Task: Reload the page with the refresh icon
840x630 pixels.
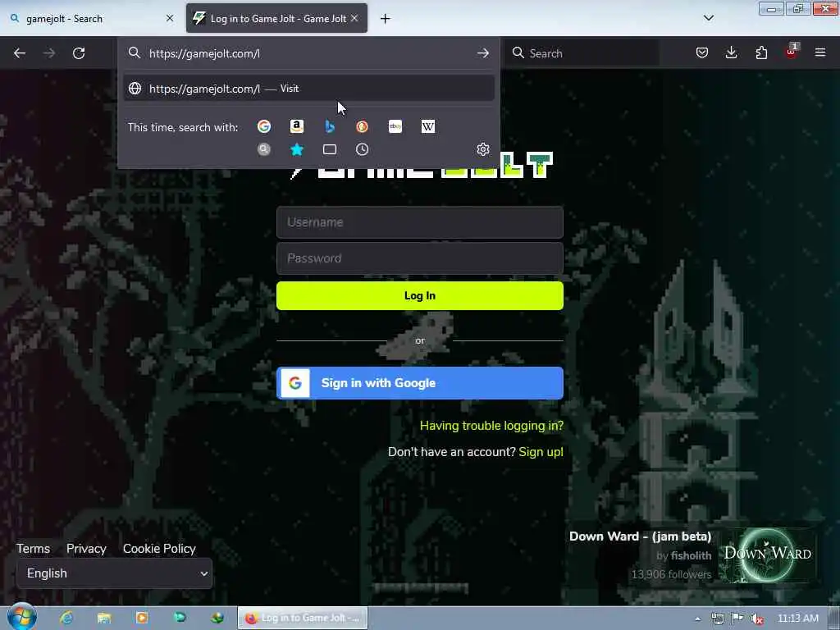Action: point(79,53)
